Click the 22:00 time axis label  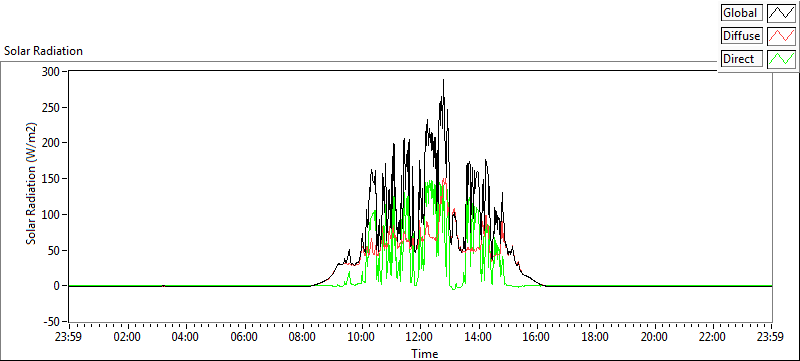tap(712, 337)
